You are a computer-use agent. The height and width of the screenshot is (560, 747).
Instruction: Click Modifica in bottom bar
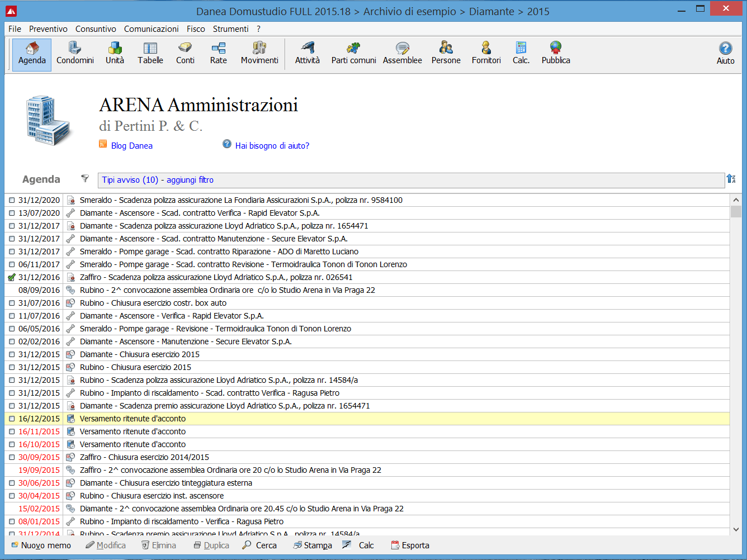(106, 545)
